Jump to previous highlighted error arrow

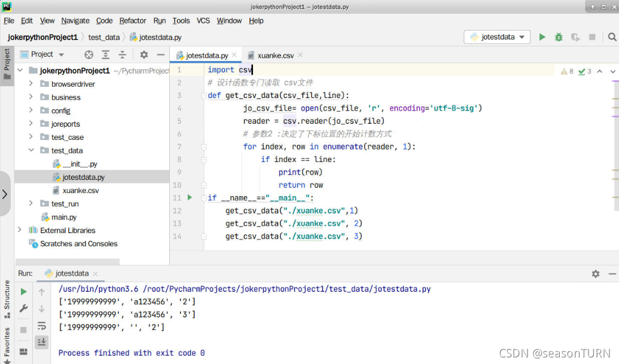click(x=600, y=71)
